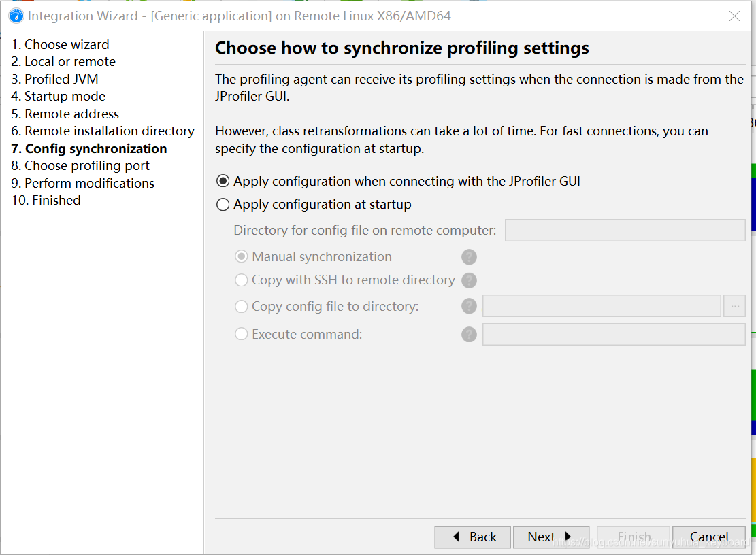Image resolution: width=756 pixels, height=555 pixels.
Task: Open help for Copy config file option
Action: coord(469,307)
